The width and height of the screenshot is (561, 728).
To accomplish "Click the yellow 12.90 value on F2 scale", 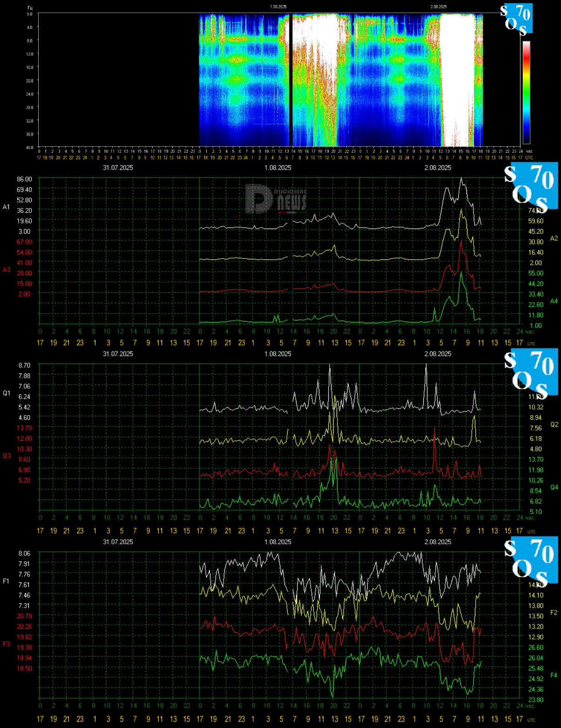I will click(x=536, y=637).
